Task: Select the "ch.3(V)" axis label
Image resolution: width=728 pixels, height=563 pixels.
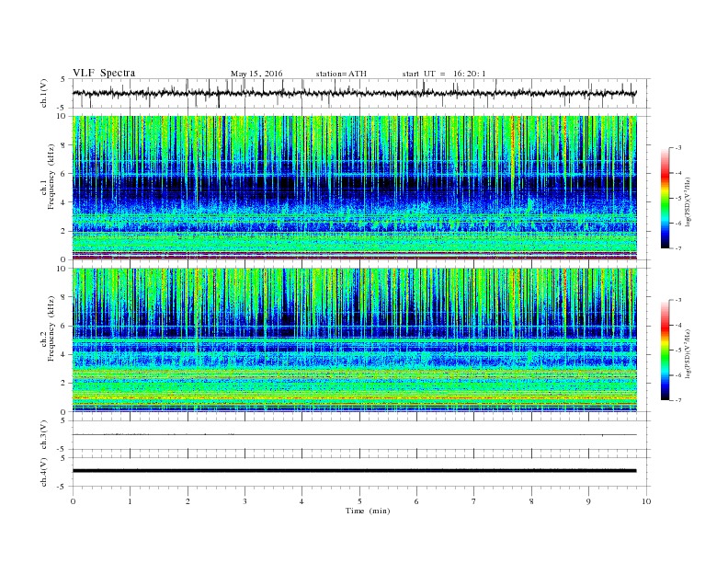Action: point(44,435)
